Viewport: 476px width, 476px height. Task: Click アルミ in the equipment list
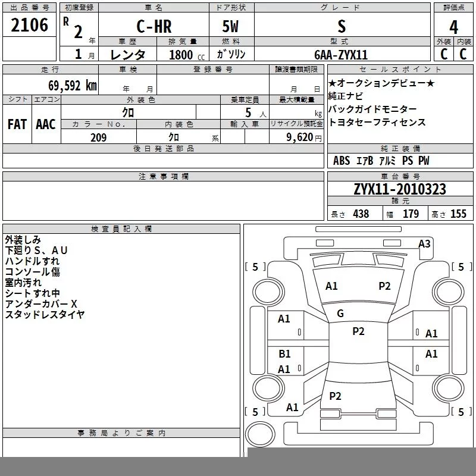pos(387,161)
